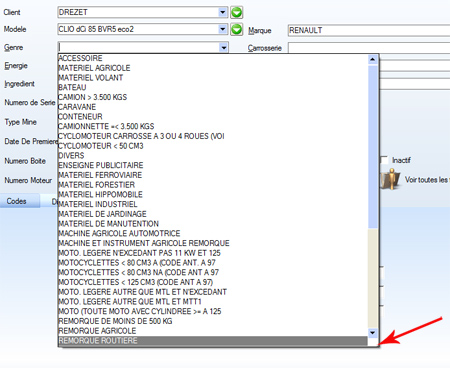The image size is (450, 368).
Task: Select CAMION > 3.500 KGS
Action: pyautogui.click(x=213, y=97)
